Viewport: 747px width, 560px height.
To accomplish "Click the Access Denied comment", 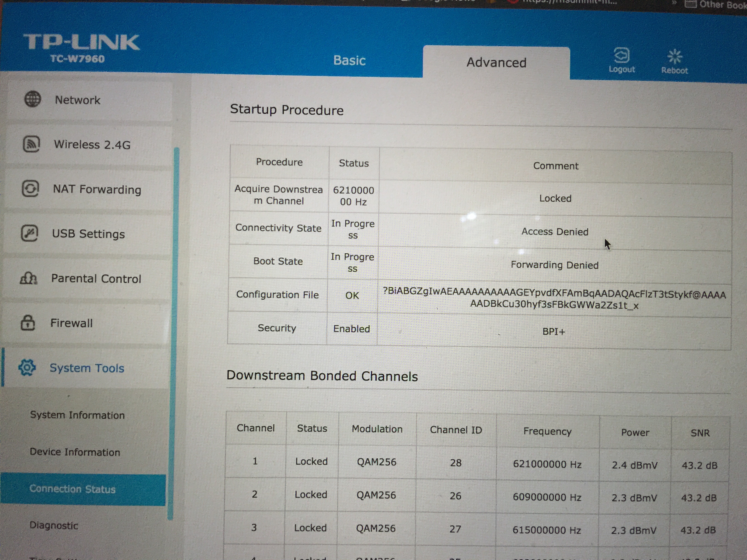I will [555, 232].
